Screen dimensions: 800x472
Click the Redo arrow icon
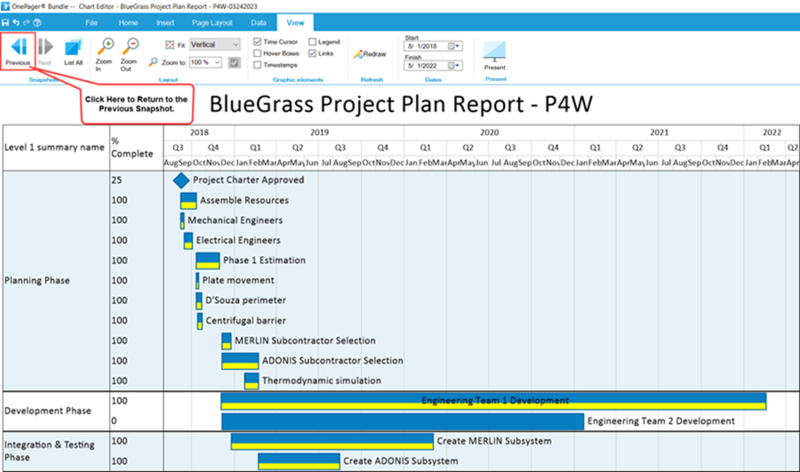[x=26, y=22]
